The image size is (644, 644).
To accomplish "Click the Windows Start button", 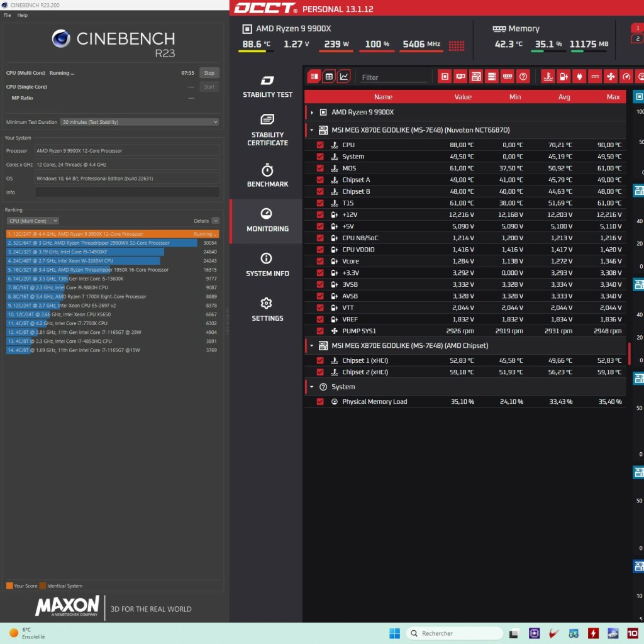I will (395, 633).
